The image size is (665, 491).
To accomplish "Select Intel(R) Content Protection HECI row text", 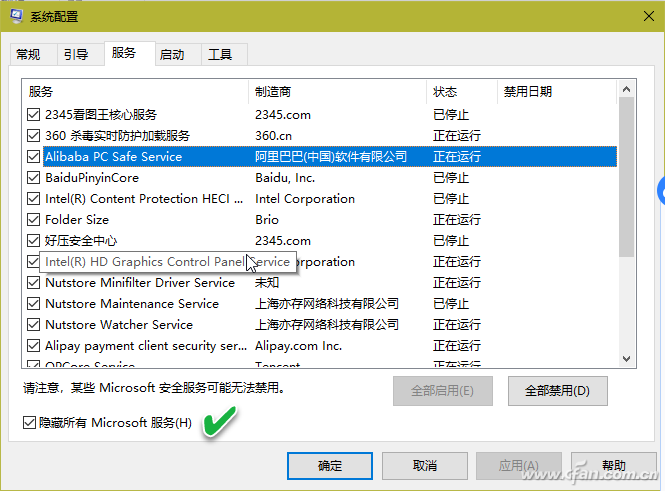I will click(144, 198).
